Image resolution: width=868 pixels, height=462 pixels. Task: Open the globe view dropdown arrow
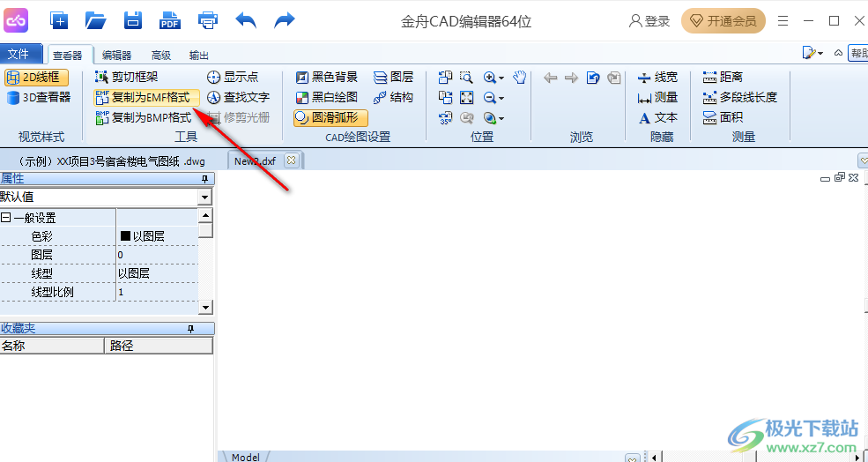pyautogui.click(x=501, y=118)
